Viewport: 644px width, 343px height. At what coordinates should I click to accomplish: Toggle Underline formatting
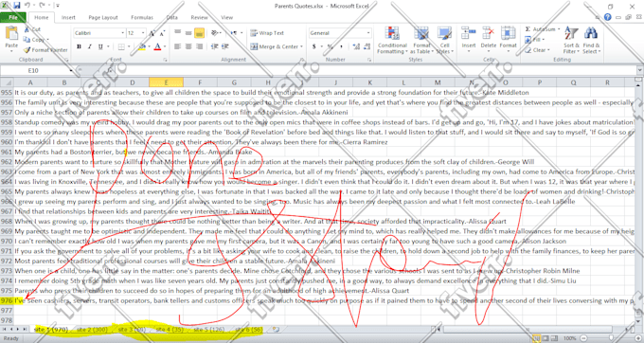(x=100, y=46)
